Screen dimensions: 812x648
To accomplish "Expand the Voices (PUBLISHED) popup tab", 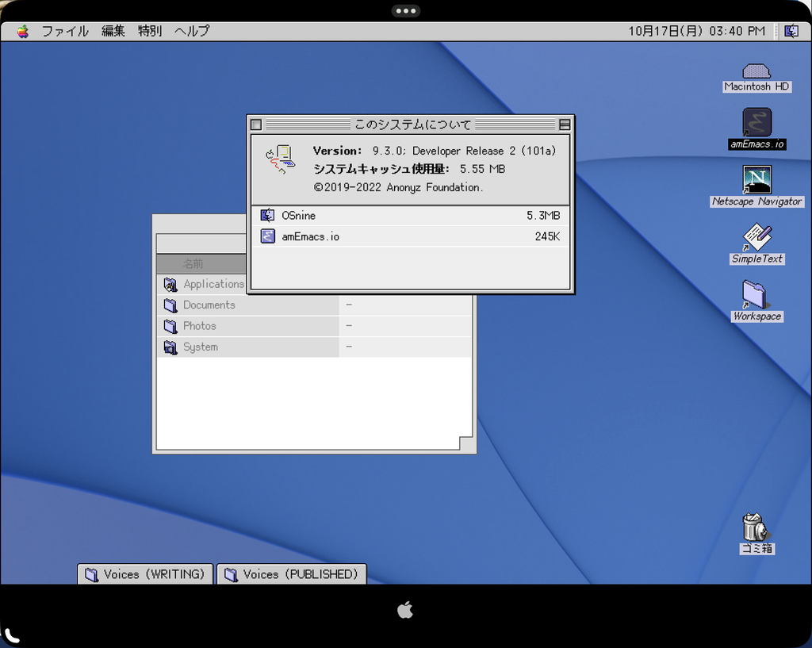I will coord(292,574).
